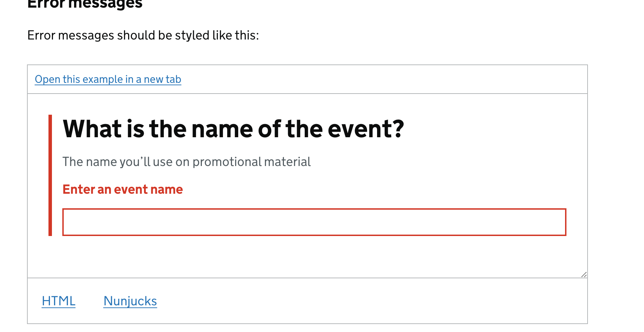Activate the HTML tab in the code panel
Viewport: 644px width, 332px height.
[x=58, y=301]
